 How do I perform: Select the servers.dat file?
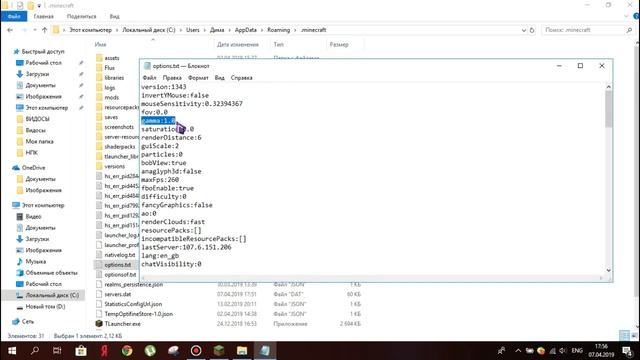[x=118, y=294]
